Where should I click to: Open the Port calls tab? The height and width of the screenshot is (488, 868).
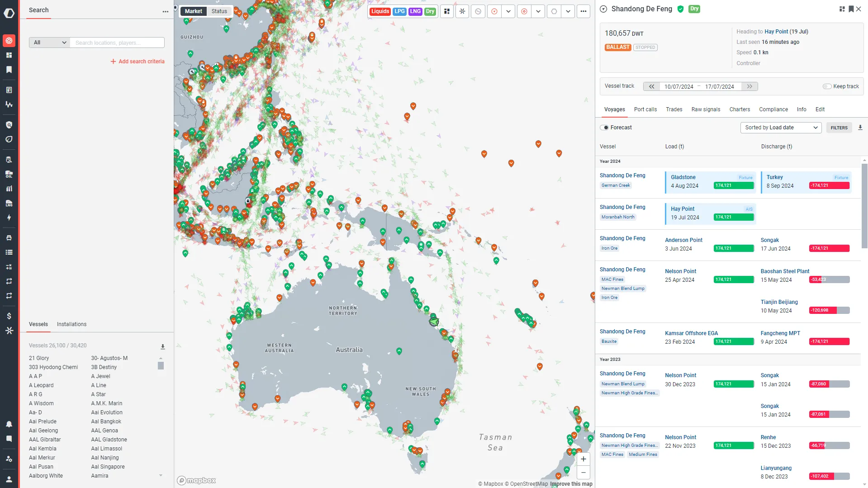click(x=645, y=109)
